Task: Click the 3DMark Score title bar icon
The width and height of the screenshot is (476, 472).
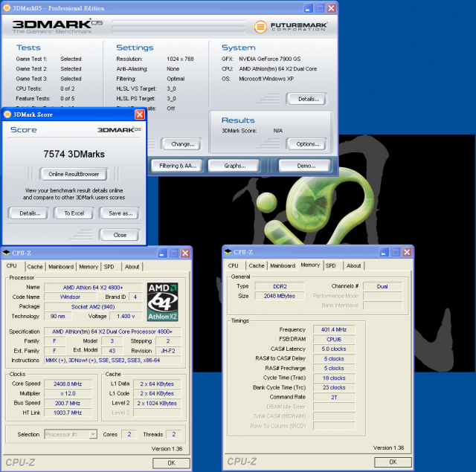Action: pyautogui.click(x=7, y=114)
